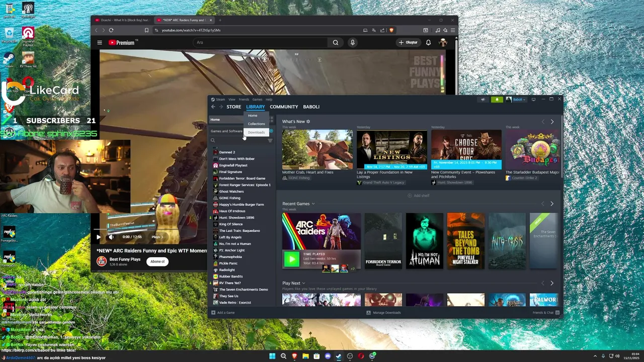The height and width of the screenshot is (362, 644).
Task: Select Home in Library dropdown
Action: click(253, 116)
